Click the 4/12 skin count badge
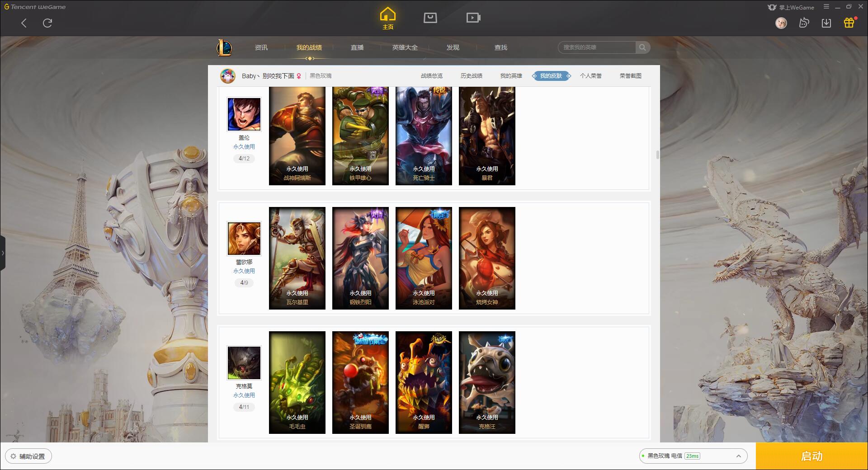Viewport: 868px width, 470px height. (244, 159)
